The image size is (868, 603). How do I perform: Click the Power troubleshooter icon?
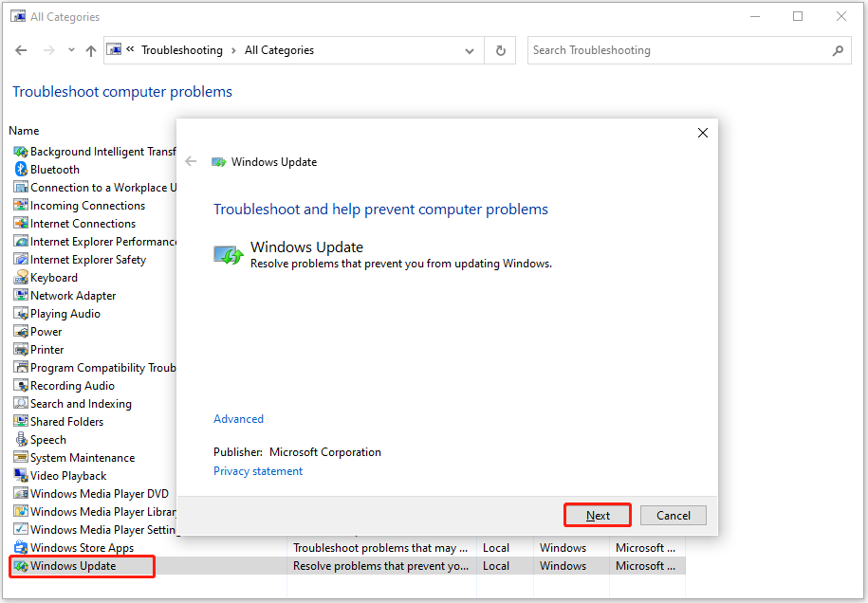point(21,332)
